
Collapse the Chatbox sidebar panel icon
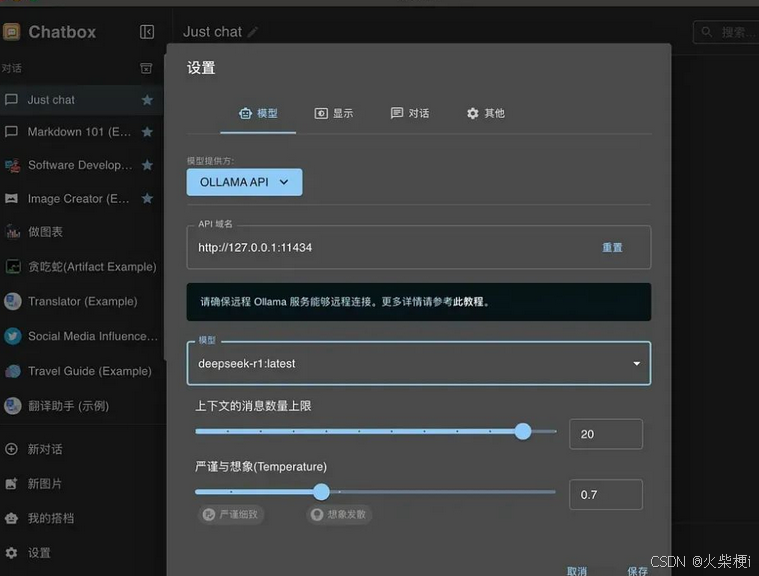[147, 32]
